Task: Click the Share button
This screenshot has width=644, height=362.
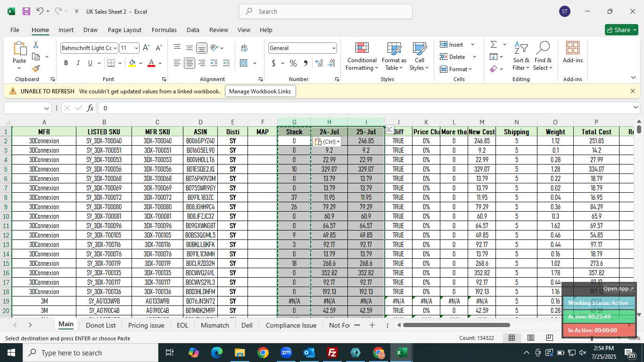Action: point(621,30)
